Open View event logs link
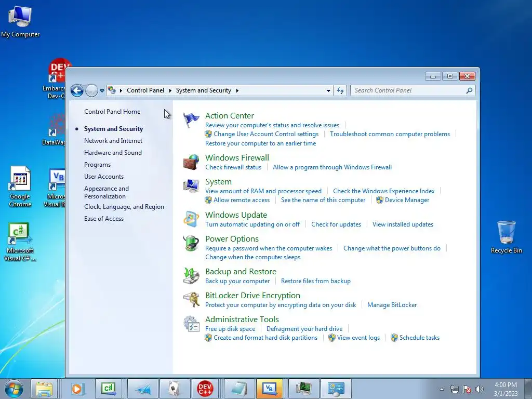The width and height of the screenshot is (532, 399). click(x=358, y=338)
